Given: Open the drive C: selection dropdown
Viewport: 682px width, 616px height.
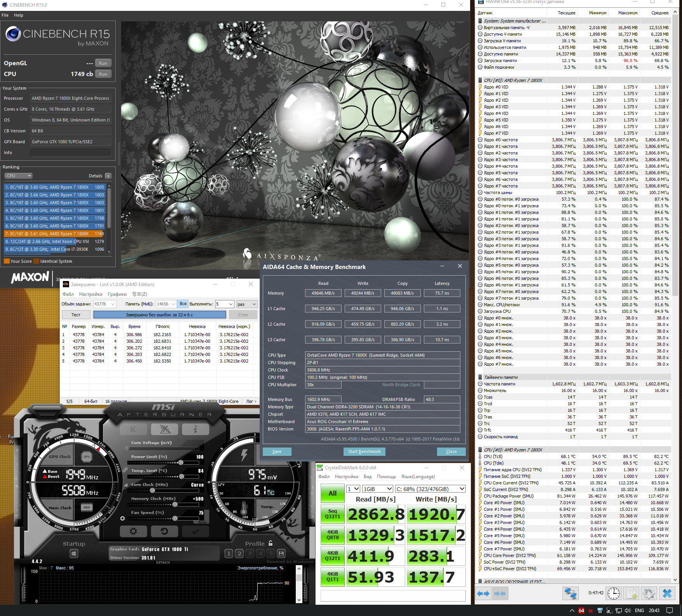Looking at the screenshot, I should tap(430, 489).
